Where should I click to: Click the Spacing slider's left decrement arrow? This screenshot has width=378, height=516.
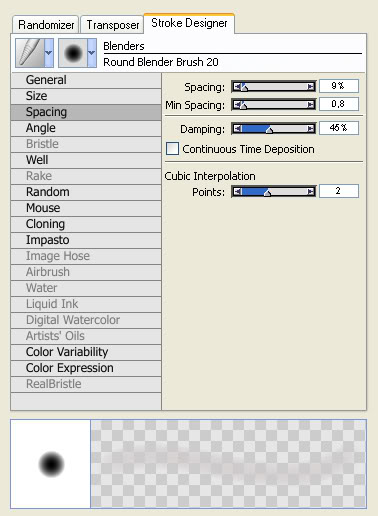[237, 87]
